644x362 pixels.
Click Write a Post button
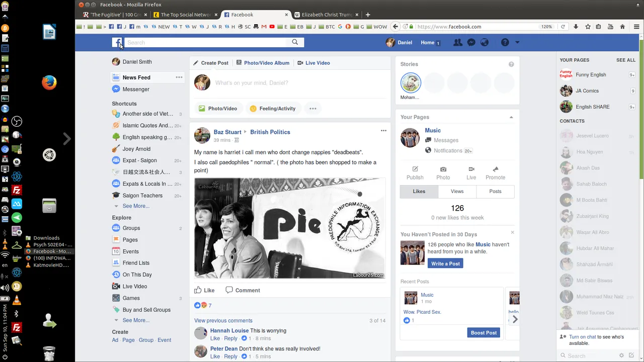pyautogui.click(x=445, y=263)
